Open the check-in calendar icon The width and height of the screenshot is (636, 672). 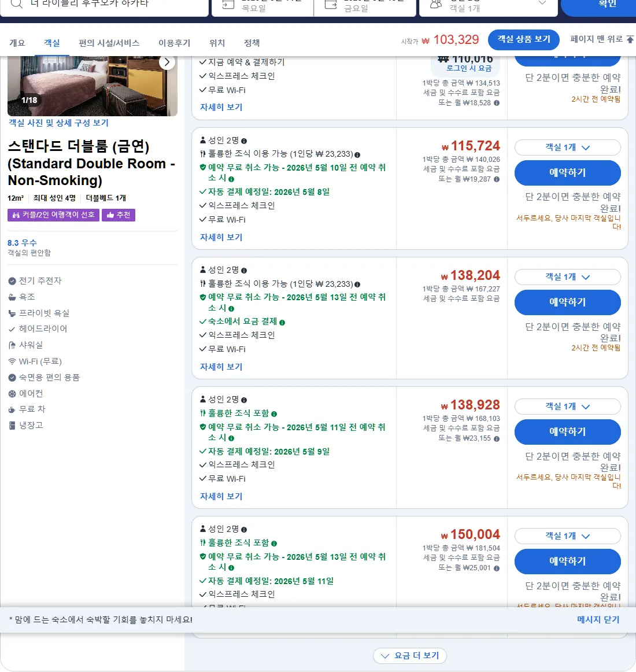coord(228,4)
